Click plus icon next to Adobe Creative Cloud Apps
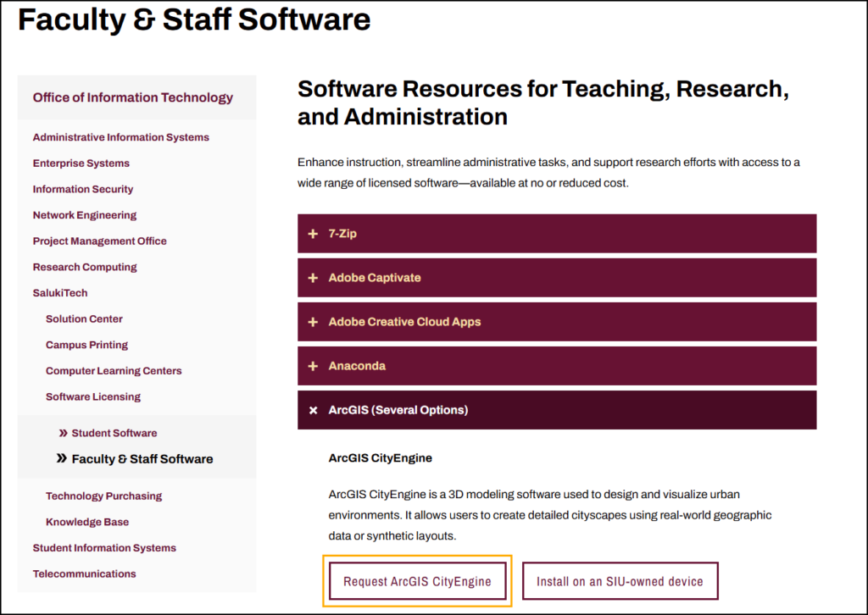Screen dimensions: 868x615 click(x=313, y=322)
